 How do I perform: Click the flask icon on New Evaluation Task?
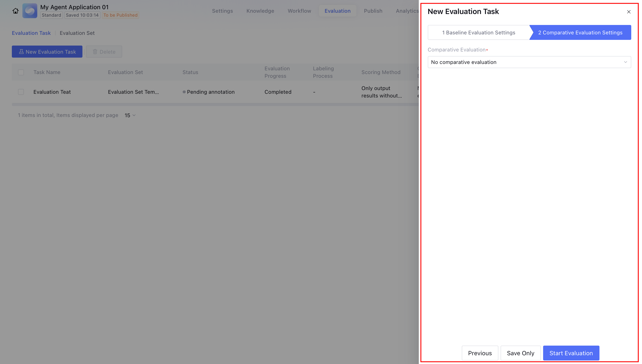[x=21, y=51]
